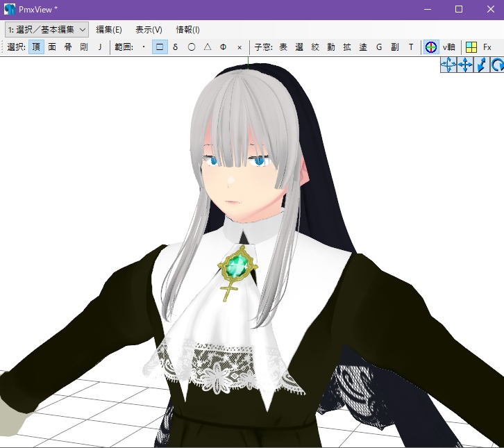Click the four-arrow pan view icon
This screenshot has height=448, width=504.
tap(465, 65)
